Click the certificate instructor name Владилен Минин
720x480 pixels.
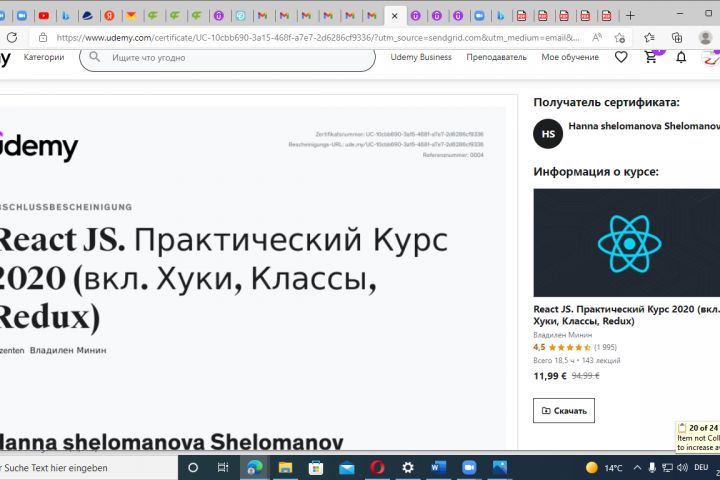pyautogui.click(x=68, y=350)
